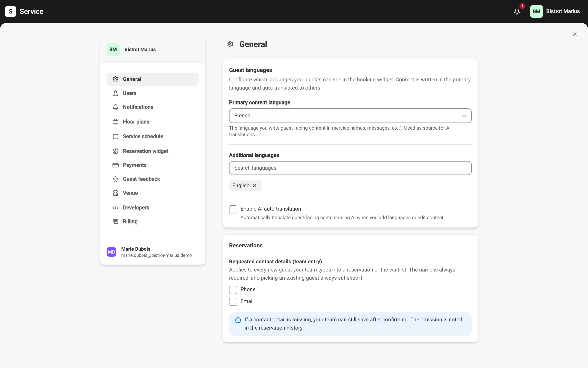Image resolution: width=588 pixels, height=368 pixels.
Task: Open Guest feedback settings
Action: tap(153, 179)
